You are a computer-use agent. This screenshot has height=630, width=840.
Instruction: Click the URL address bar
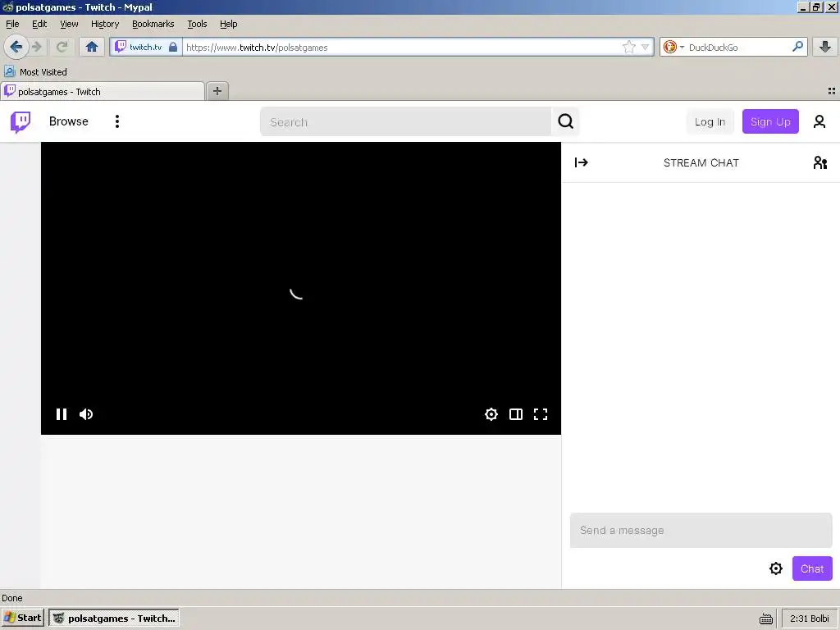coord(402,47)
